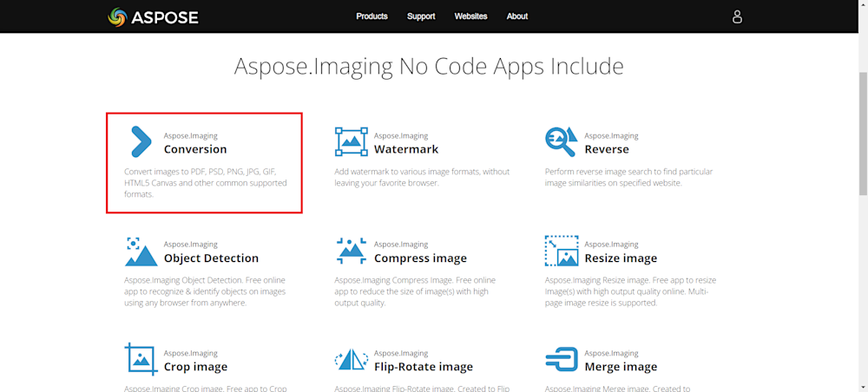The height and width of the screenshot is (392, 868).
Task: Click the vertical page scrollbar thumb
Action: pos(863,133)
